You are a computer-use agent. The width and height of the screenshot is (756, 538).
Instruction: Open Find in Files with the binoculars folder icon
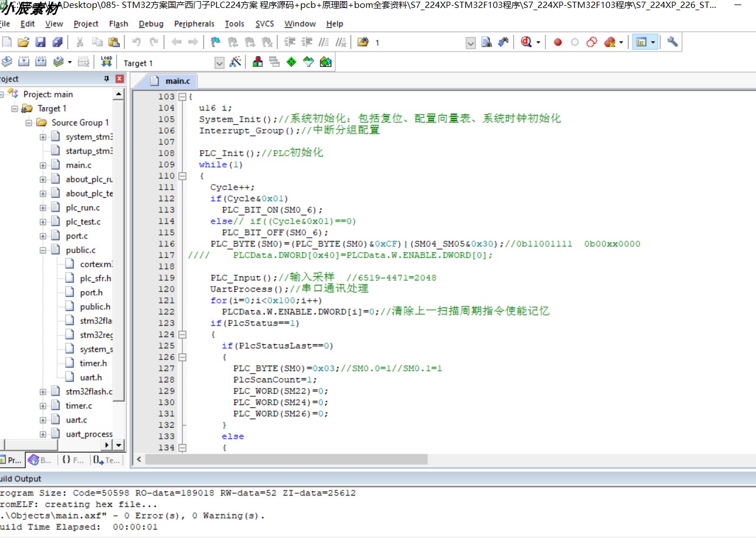(363, 42)
